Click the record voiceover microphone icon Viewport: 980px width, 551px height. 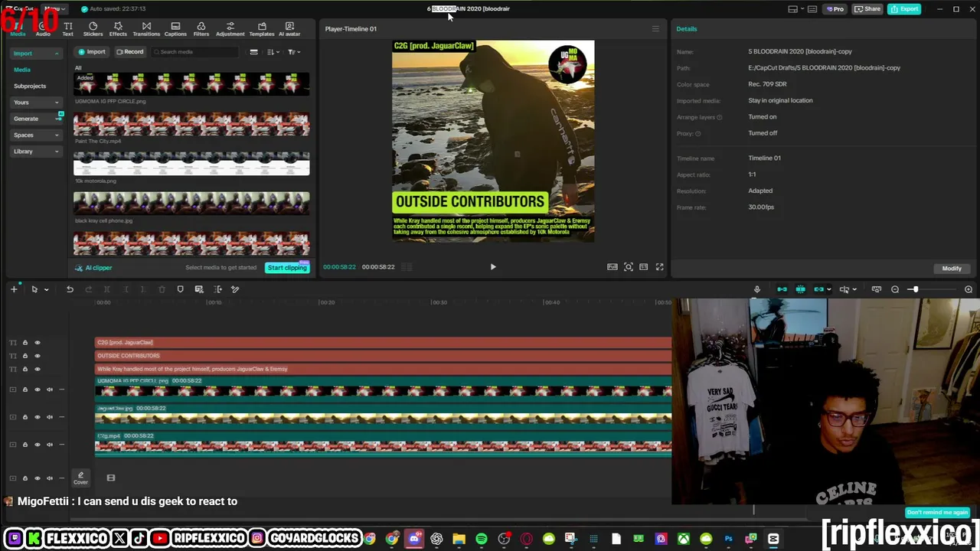[x=757, y=289]
